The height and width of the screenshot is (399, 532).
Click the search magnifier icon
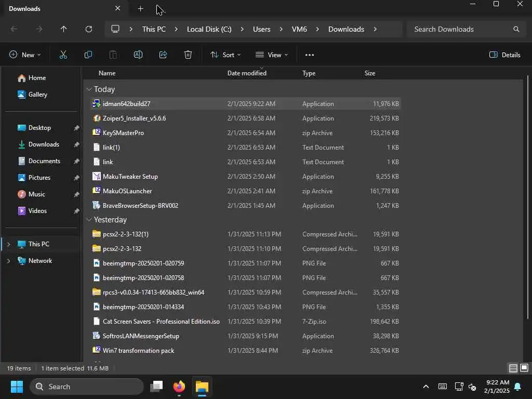pyautogui.click(x=516, y=29)
